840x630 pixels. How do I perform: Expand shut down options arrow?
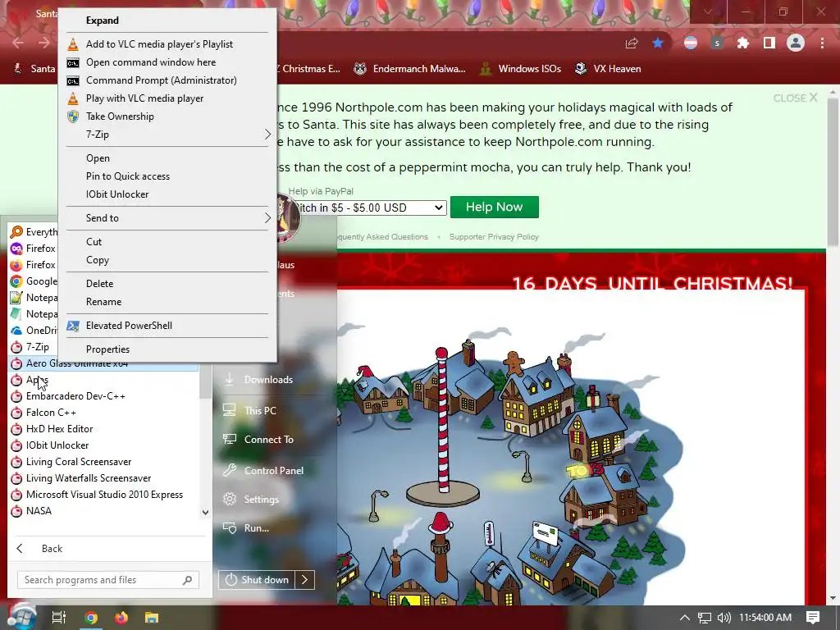[305, 580]
